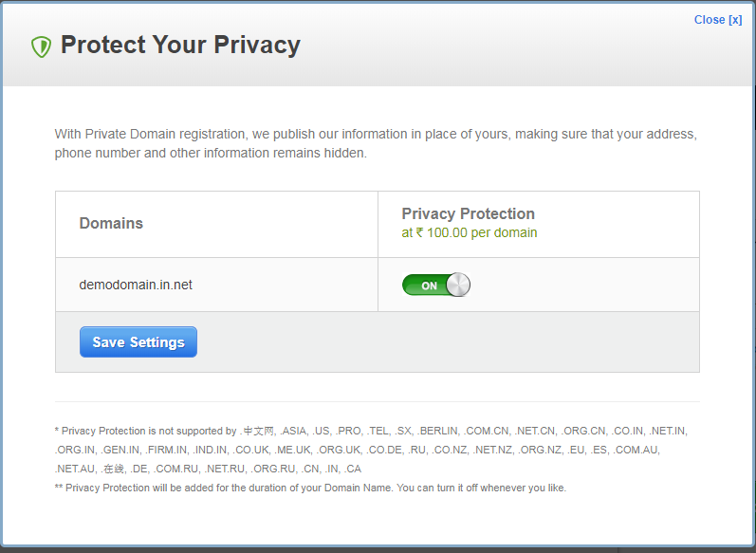This screenshot has width=756, height=553.
Task: Click the ON label inside the switch
Action: click(x=429, y=286)
